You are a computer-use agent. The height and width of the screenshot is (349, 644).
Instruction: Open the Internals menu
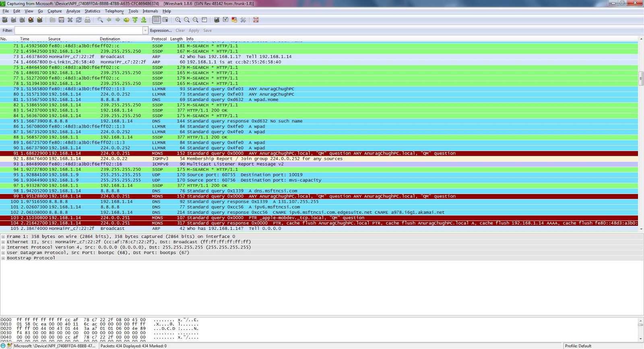click(150, 11)
